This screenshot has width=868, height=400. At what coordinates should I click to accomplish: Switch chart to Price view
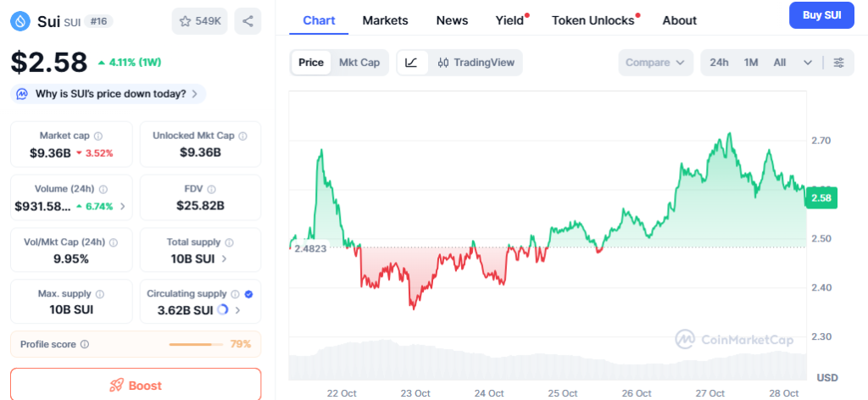pyautogui.click(x=310, y=63)
